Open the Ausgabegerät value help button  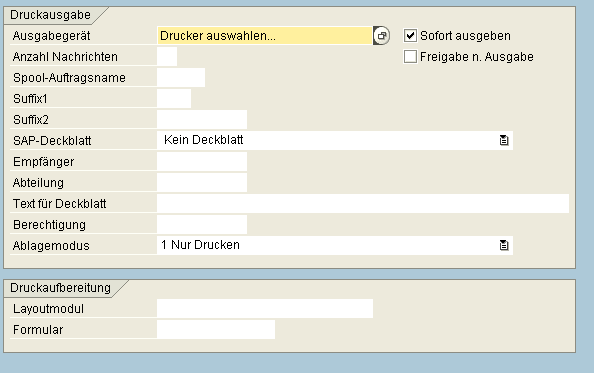381,36
